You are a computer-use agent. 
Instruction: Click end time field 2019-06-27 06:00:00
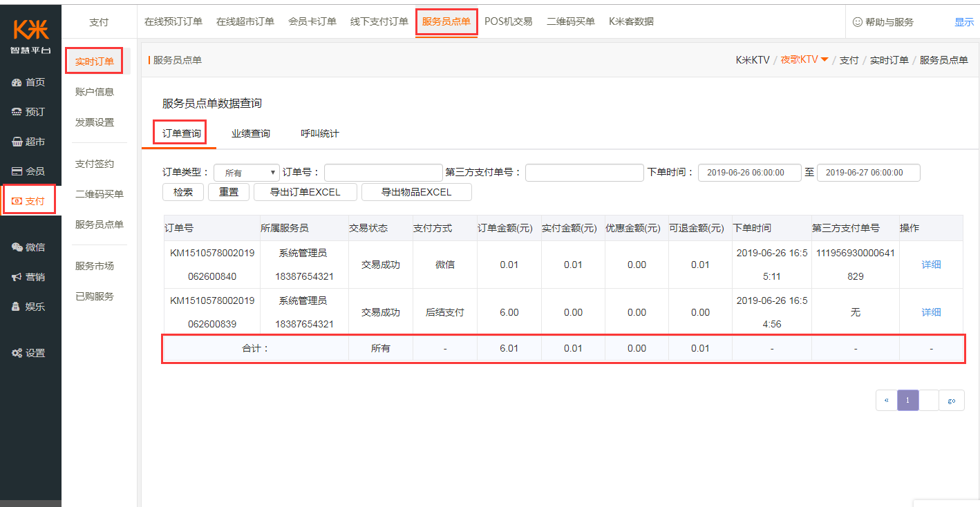click(x=869, y=173)
